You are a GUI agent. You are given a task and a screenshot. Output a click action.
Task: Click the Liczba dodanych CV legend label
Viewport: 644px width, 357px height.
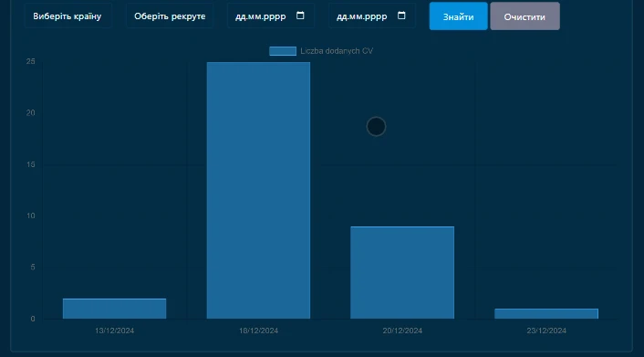(337, 51)
